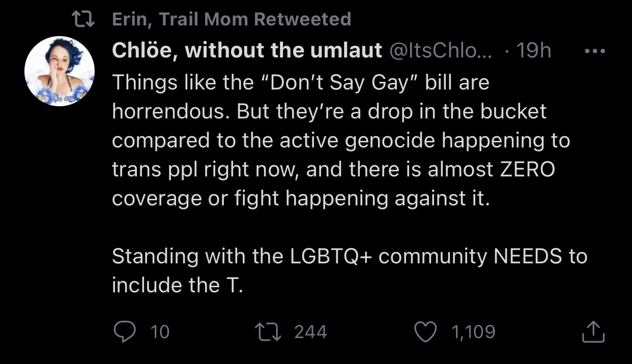Image resolution: width=632 pixels, height=364 pixels.
Task: Open the three-dot more options menu
Action: pyautogui.click(x=594, y=51)
